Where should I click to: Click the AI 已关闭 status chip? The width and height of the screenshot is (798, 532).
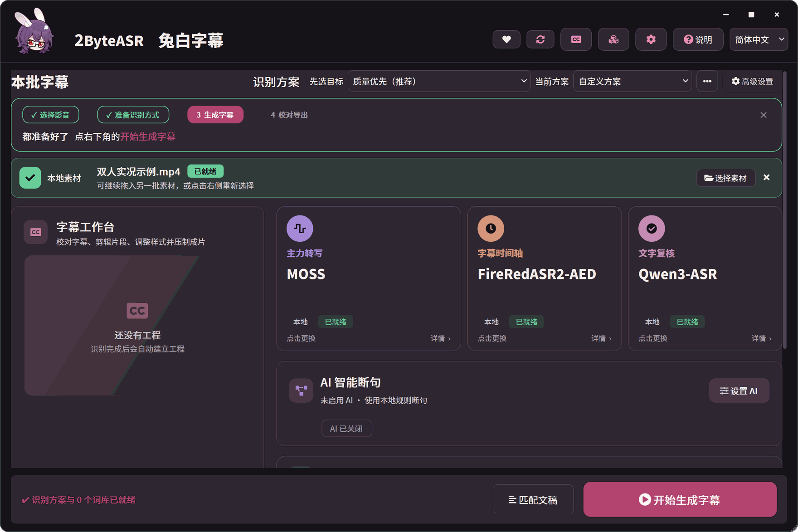pyautogui.click(x=347, y=429)
